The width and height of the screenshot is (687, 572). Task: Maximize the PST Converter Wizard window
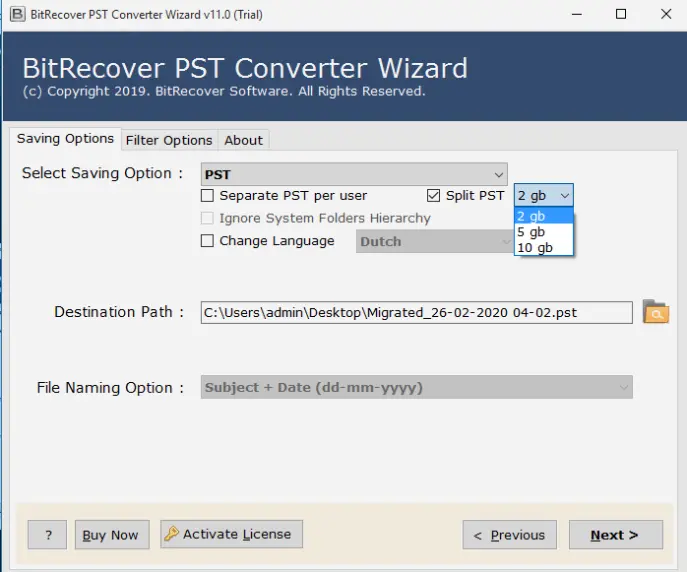[x=621, y=14]
